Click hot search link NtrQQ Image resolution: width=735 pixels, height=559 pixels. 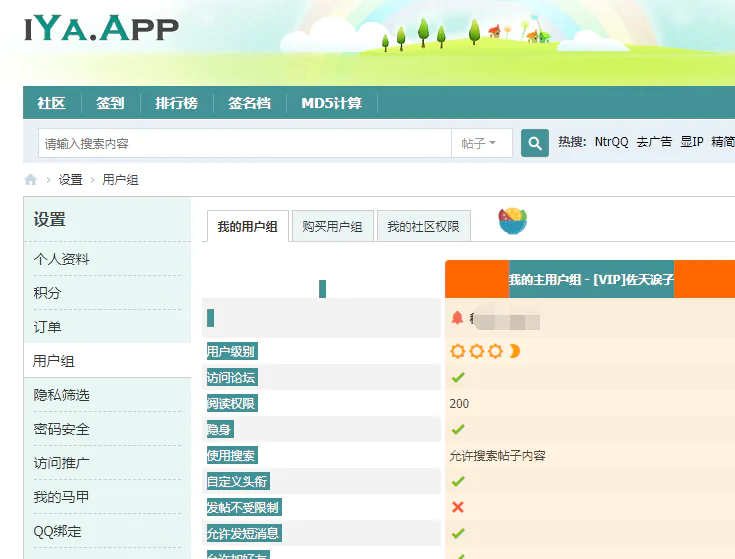611,142
